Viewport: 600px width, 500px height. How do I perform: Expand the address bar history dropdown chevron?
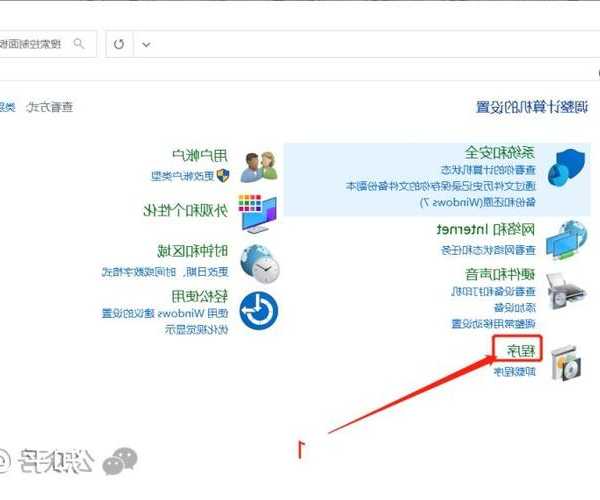(x=146, y=45)
